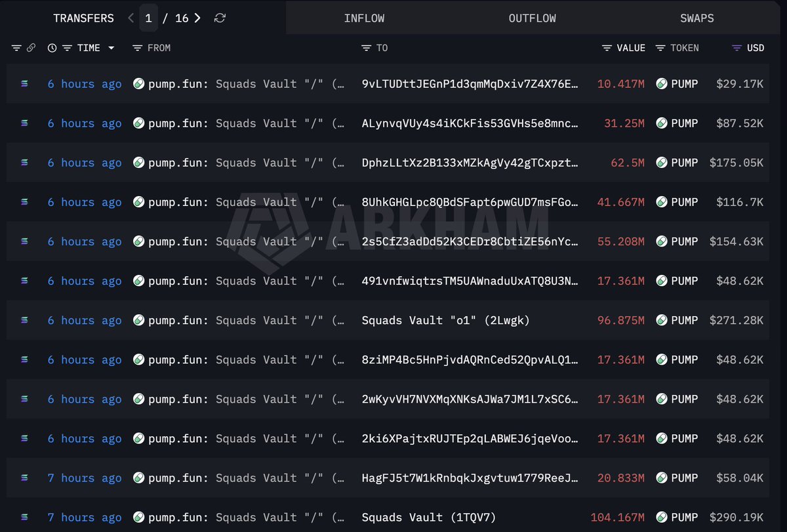This screenshot has height=532, width=787.
Task: Open the FROM column filter
Action: point(137,48)
